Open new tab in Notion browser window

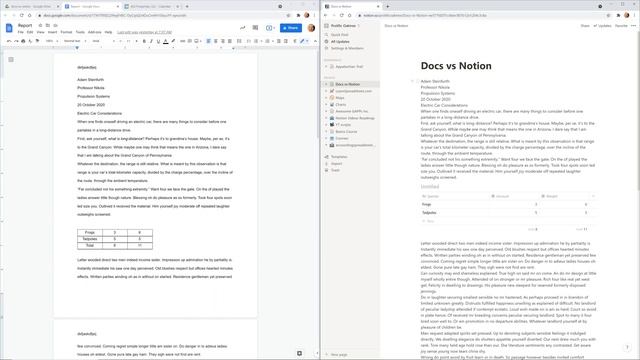[x=387, y=7]
